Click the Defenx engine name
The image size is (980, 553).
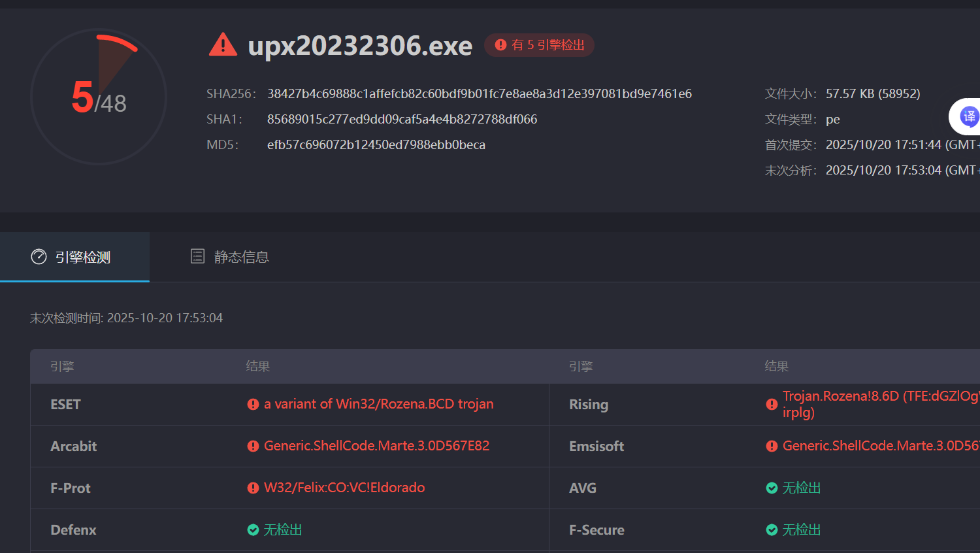click(73, 530)
